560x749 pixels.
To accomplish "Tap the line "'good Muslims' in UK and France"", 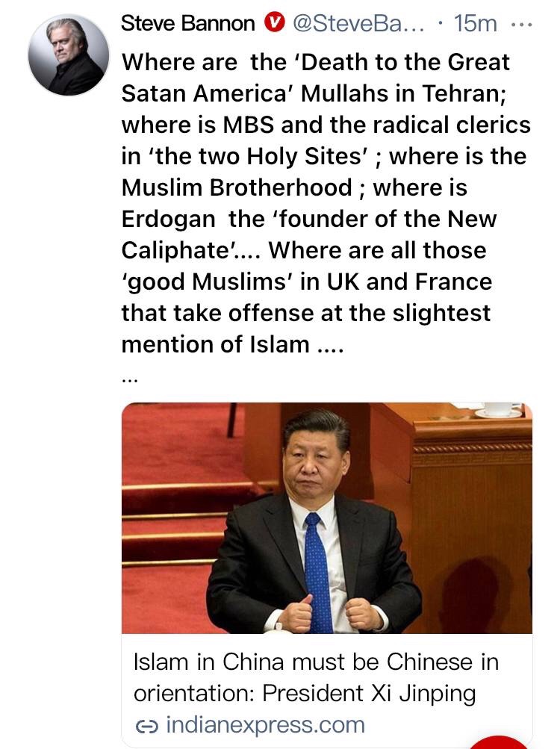I will tap(307, 282).
